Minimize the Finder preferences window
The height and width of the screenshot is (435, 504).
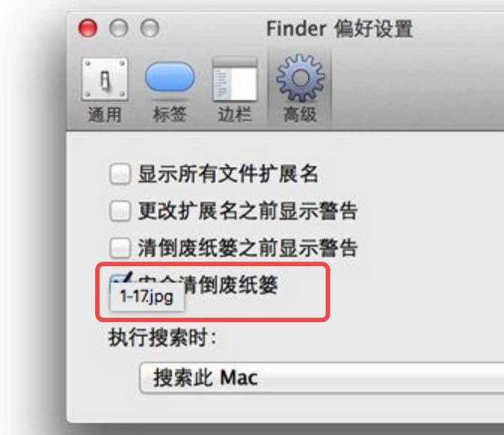click(119, 28)
